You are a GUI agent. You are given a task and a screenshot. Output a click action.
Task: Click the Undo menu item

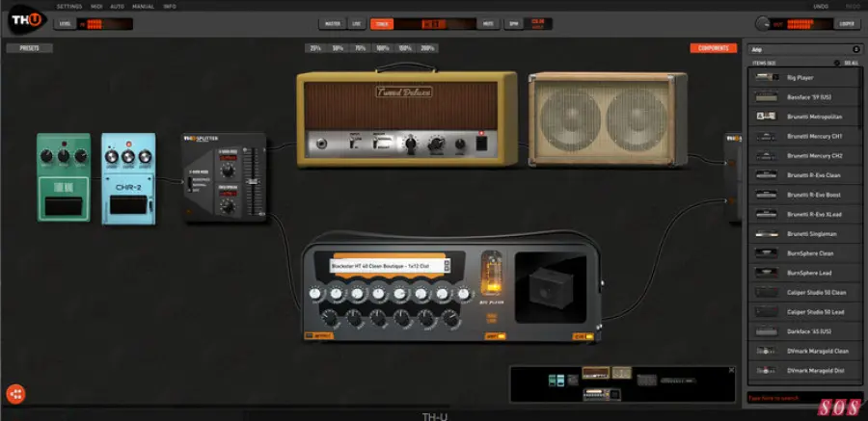821,7
